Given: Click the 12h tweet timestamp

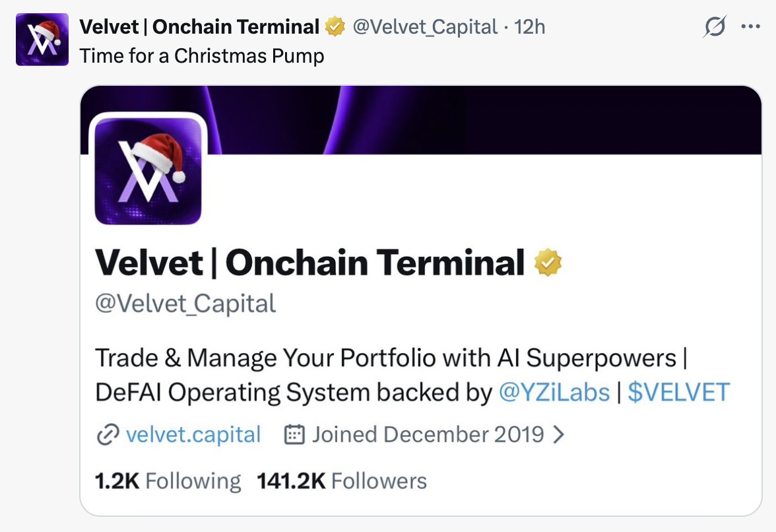Looking at the screenshot, I should [529, 27].
